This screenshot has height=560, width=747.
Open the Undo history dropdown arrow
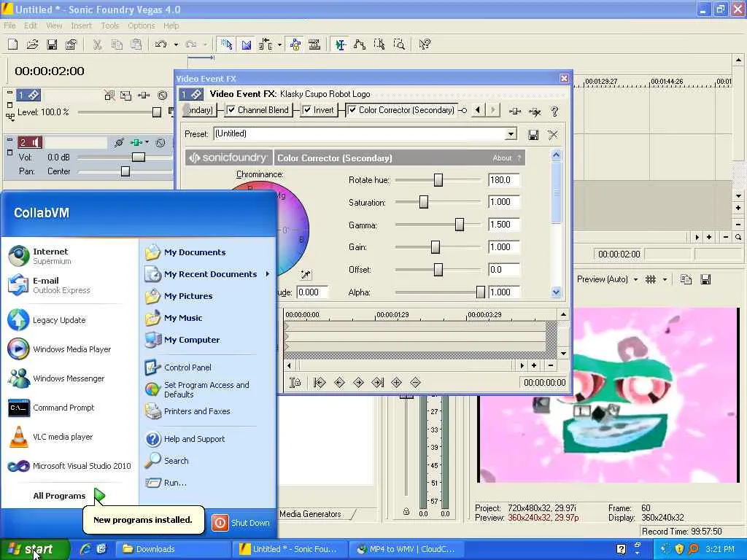(176, 44)
